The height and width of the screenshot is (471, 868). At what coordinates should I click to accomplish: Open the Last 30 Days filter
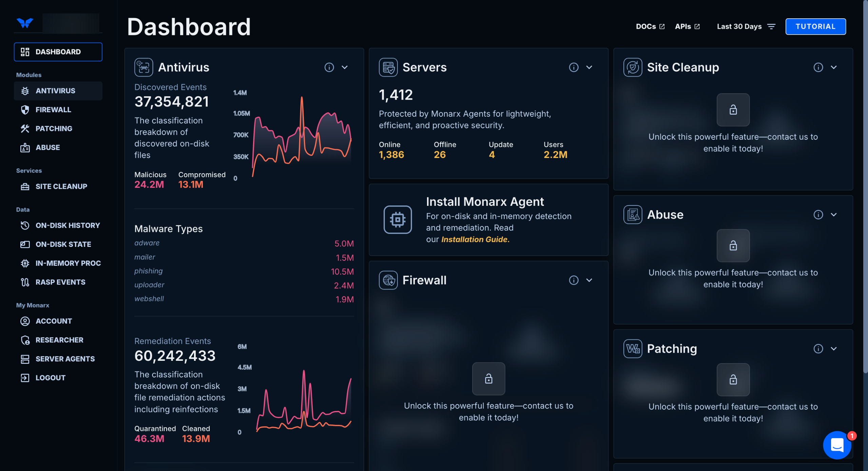[x=746, y=26]
